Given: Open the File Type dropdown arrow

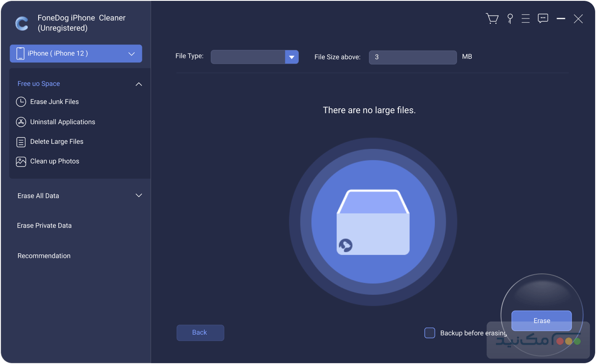Looking at the screenshot, I should point(292,57).
